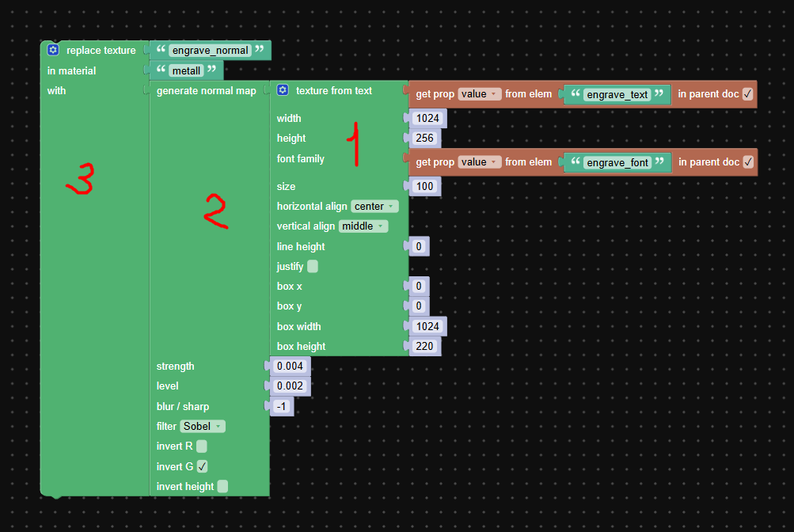Open gear settings on replace texture block

click(x=53, y=50)
